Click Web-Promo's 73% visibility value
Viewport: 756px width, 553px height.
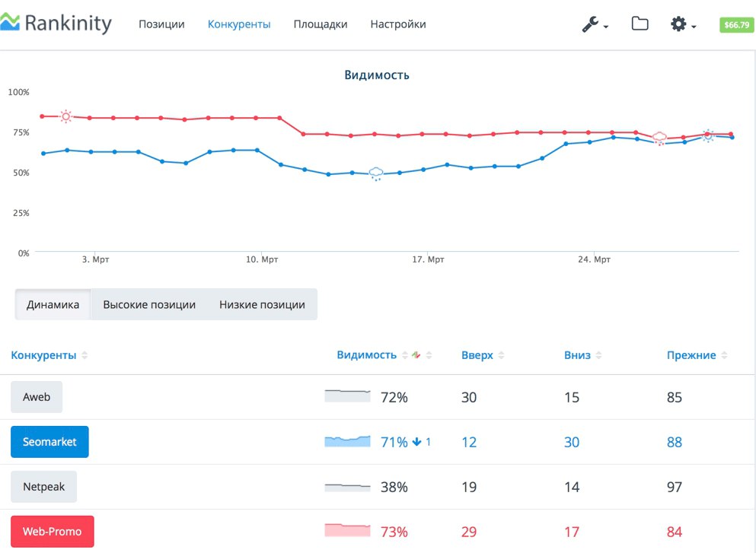[394, 532]
